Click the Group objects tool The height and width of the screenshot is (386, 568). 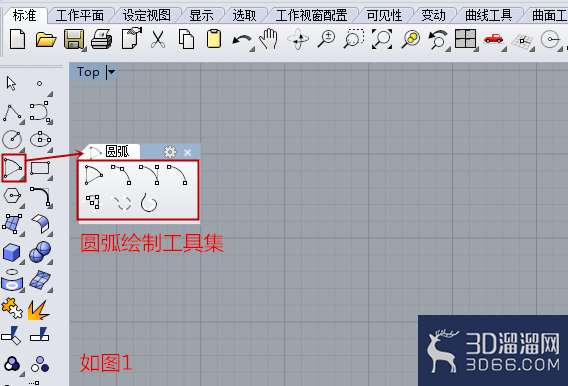[x=12, y=364]
